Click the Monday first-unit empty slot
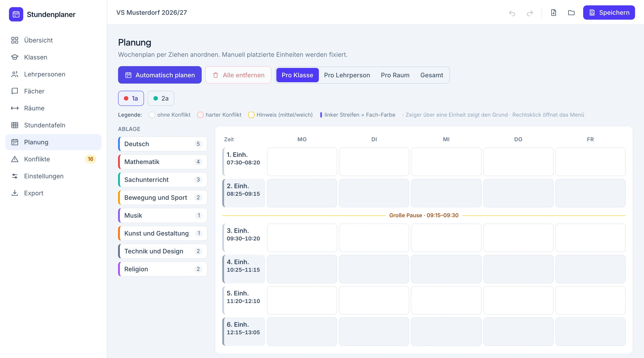The image size is (644, 358). click(302, 162)
